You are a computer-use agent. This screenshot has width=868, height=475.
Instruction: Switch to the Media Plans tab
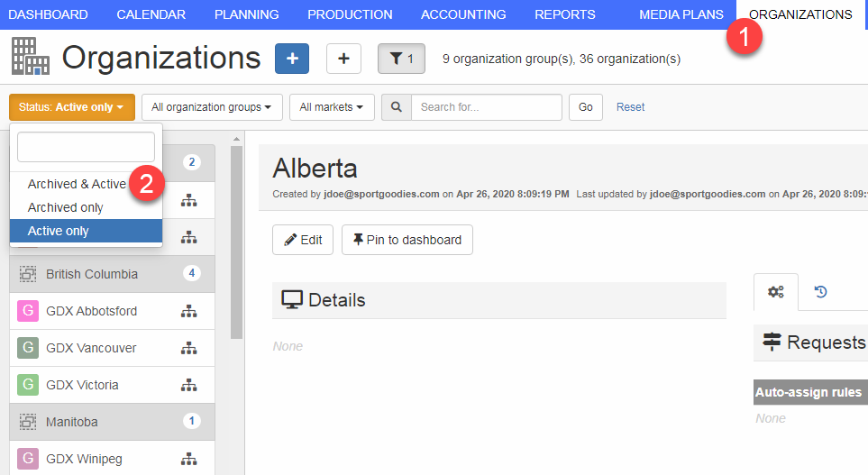click(x=681, y=14)
